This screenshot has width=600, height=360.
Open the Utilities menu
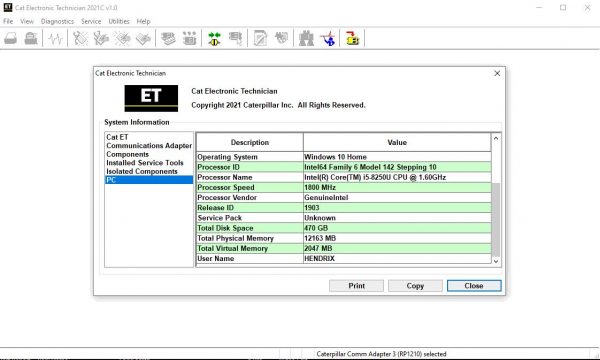(119, 21)
